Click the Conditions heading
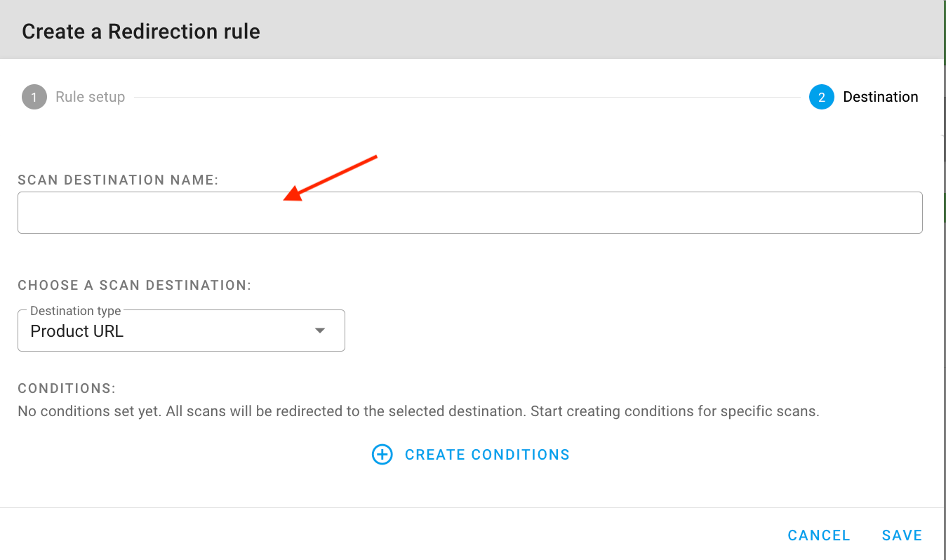 pyautogui.click(x=66, y=389)
